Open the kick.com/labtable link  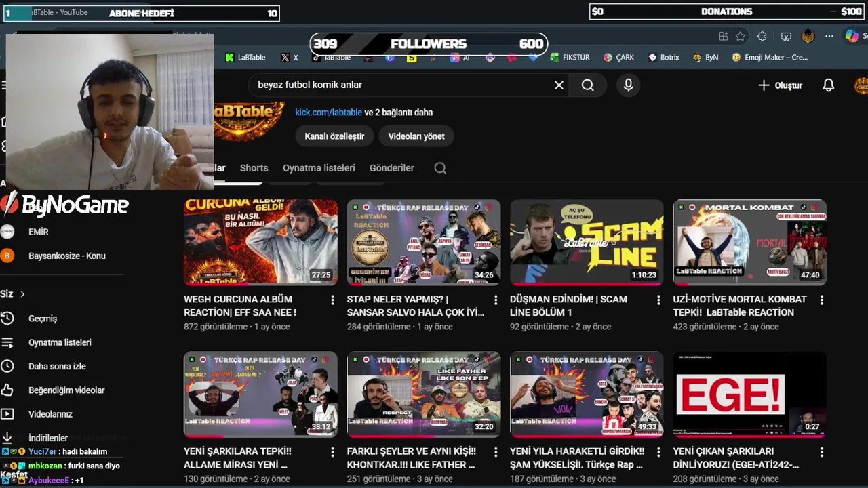[x=328, y=113]
